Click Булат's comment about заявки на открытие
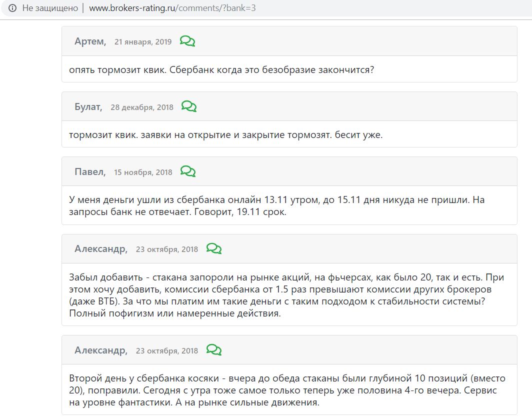This screenshot has width=532, height=417. (225, 134)
